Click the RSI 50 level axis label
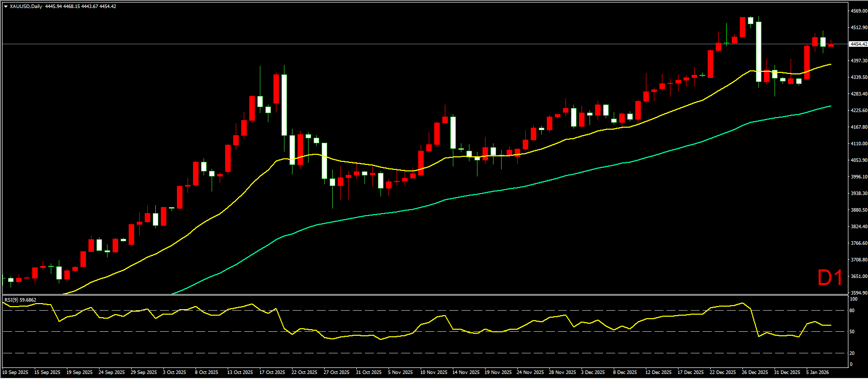This screenshot has width=868, height=379. pos(852,332)
